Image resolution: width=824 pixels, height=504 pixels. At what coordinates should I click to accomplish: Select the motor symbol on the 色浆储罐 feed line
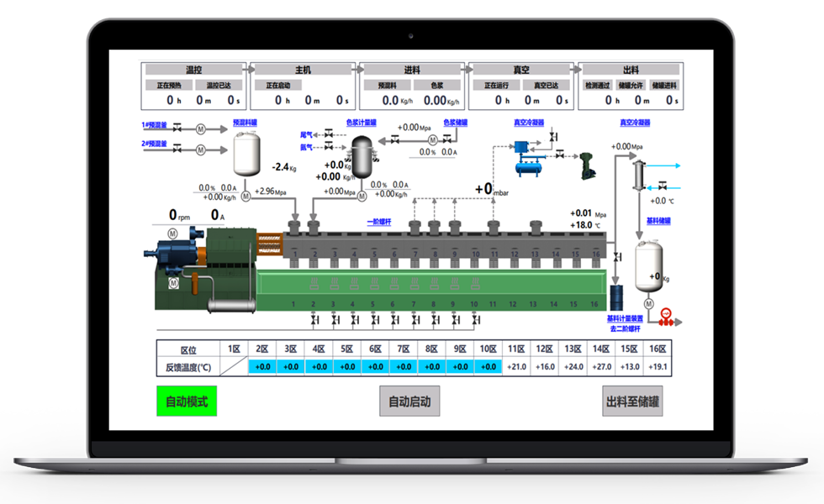click(x=432, y=140)
